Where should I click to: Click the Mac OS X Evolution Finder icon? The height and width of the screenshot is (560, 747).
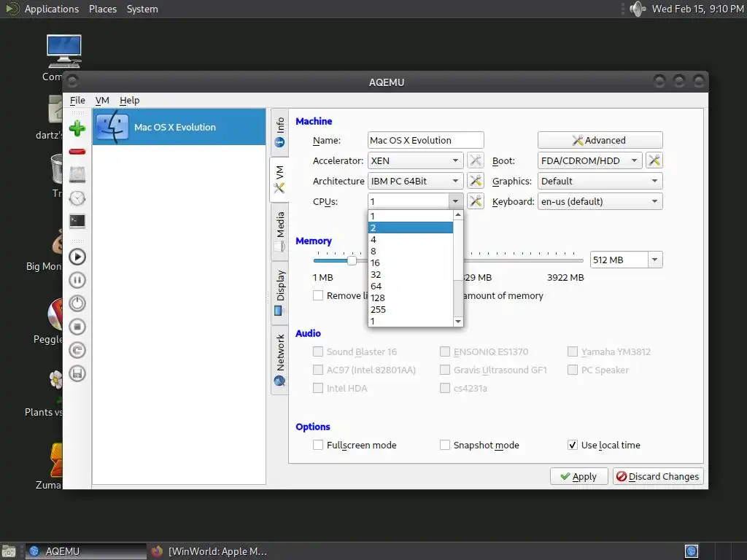coord(112,127)
